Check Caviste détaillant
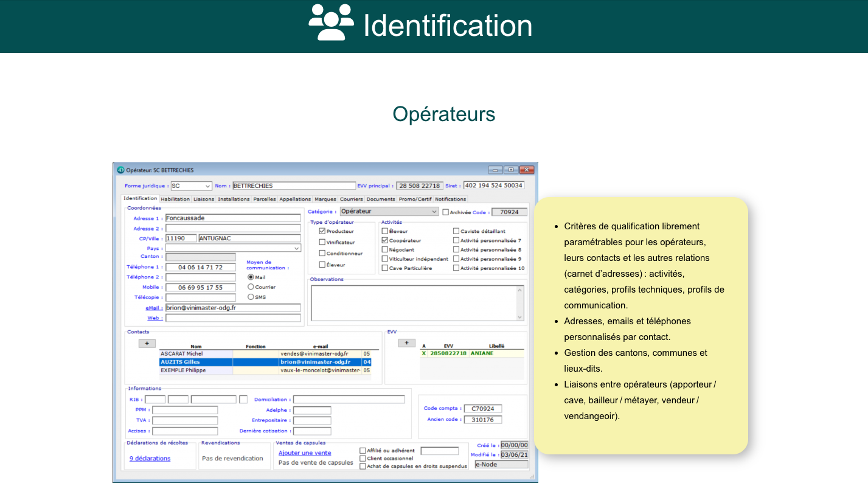The height and width of the screenshot is (486, 868). click(x=456, y=231)
